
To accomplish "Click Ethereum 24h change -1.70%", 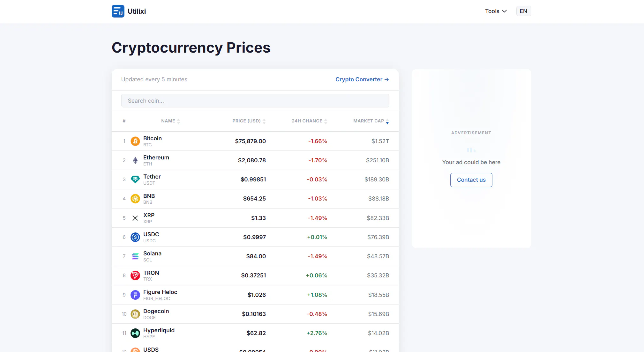I will (318, 160).
